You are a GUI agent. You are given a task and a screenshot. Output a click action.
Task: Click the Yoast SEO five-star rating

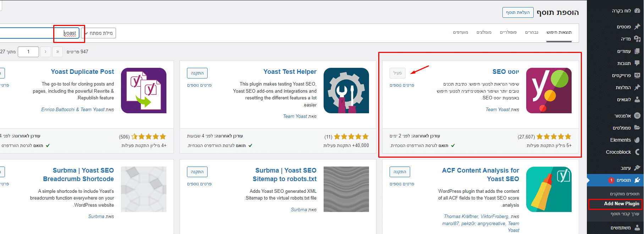pos(554,137)
